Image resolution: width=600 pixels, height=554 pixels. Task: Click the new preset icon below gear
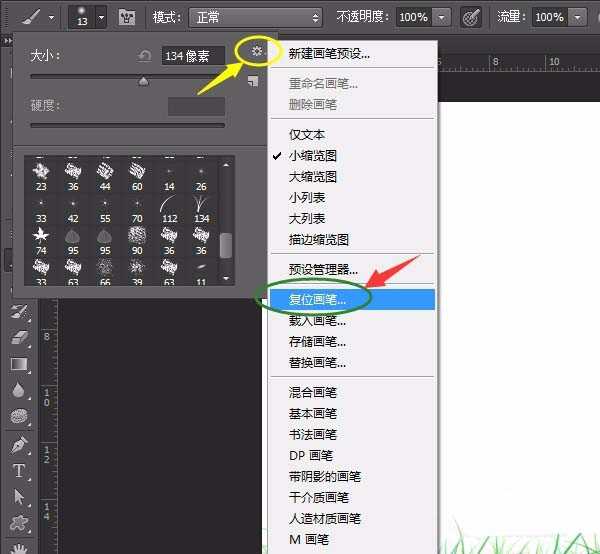[253, 81]
